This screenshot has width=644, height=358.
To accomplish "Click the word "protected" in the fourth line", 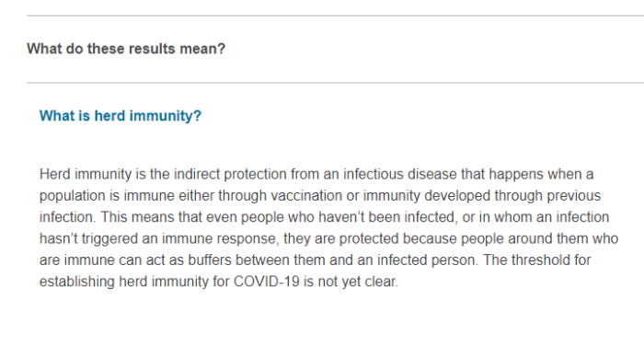I will coord(369,238).
